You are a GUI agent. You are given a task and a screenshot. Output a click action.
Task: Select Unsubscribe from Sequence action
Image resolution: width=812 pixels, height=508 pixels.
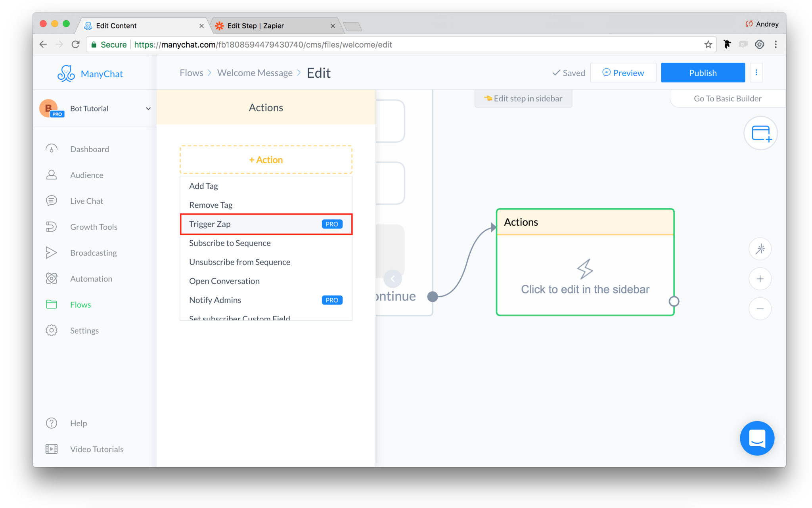tap(266, 262)
